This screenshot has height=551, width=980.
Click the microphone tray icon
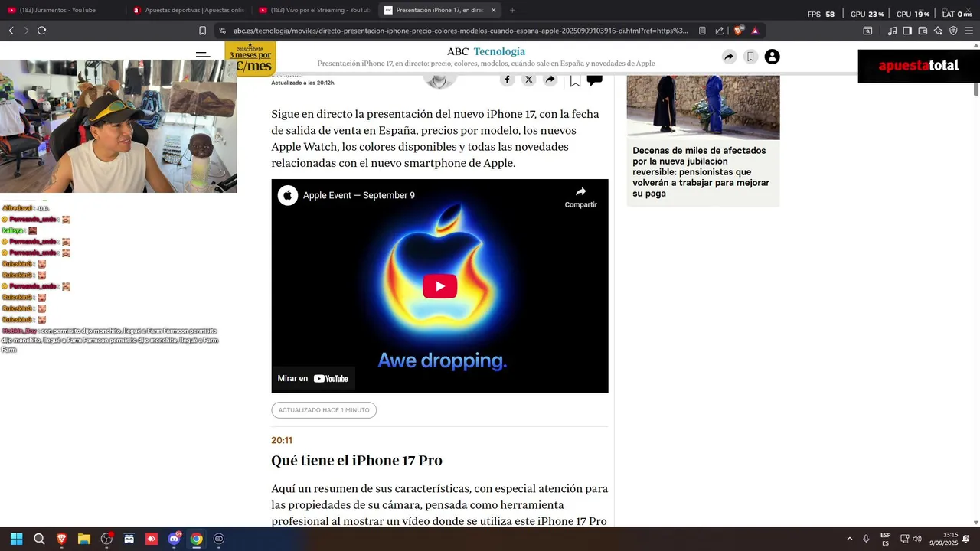866,539
